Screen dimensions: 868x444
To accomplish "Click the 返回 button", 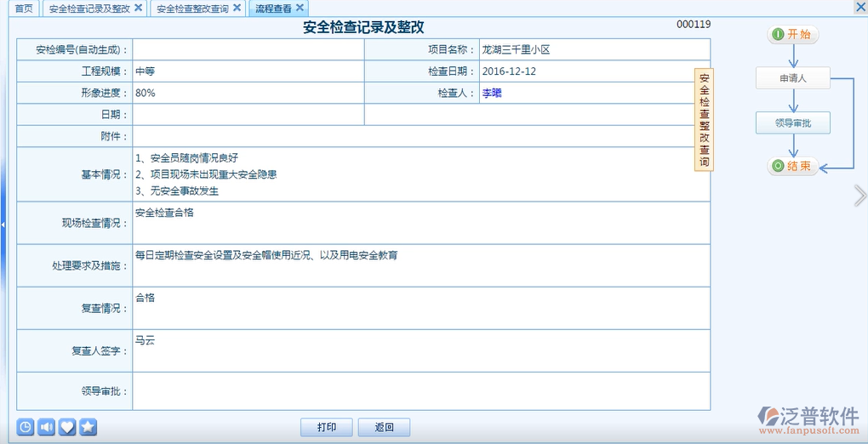I will coord(384,427).
